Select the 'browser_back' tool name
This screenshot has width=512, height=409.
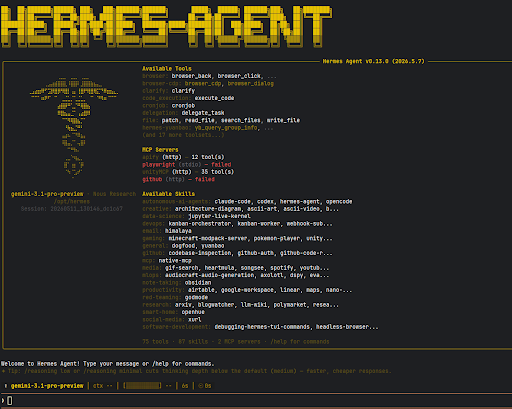tap(191, 76)
